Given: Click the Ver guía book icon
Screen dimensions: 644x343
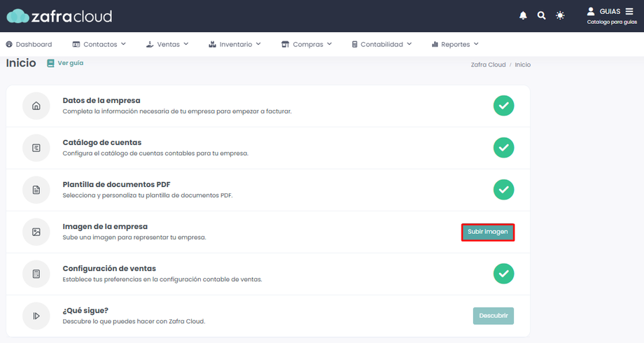Looking at the screenshot, I should [x=50, y=63].
